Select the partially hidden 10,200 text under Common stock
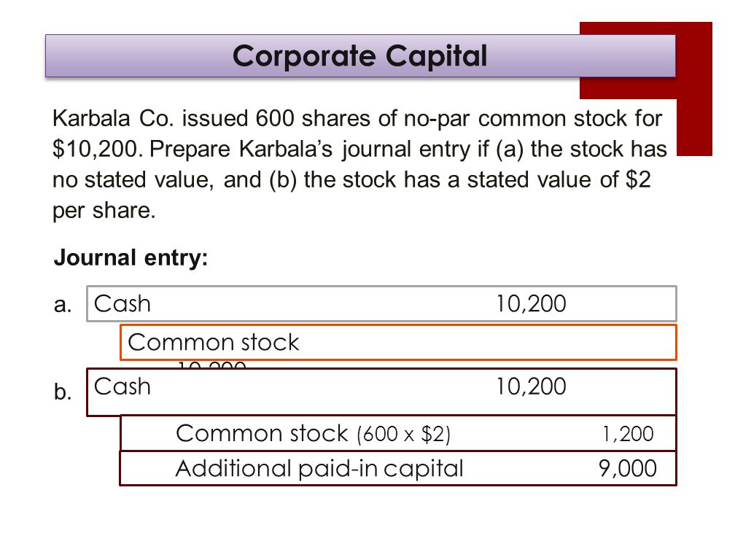 click(212, 365)
